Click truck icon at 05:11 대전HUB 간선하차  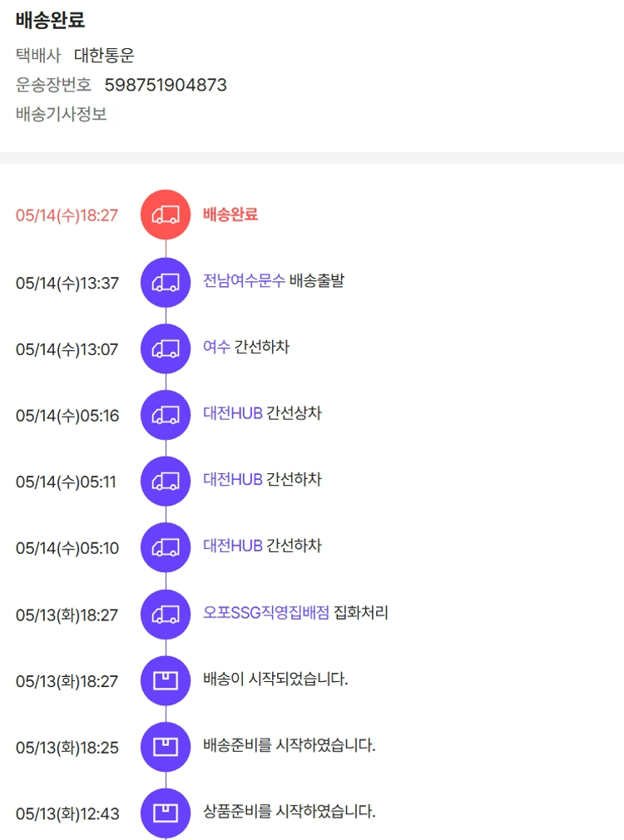pos(166,482)
